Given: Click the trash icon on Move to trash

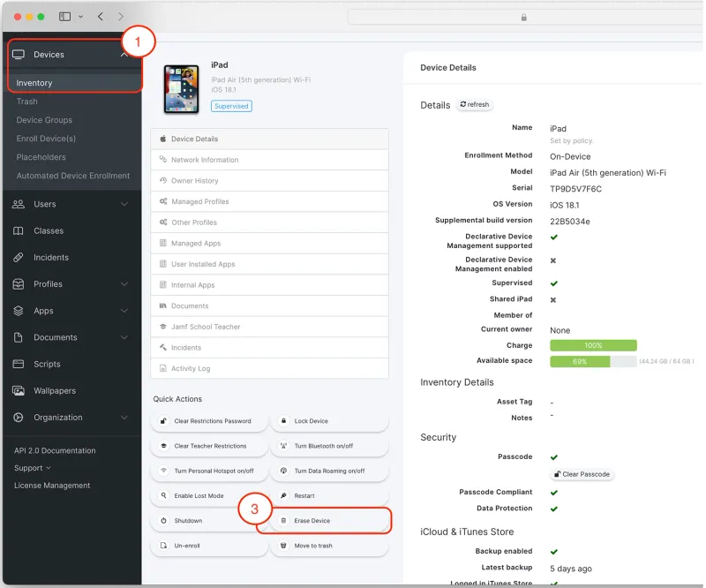Looking at the screenshot, I should point(283,546).
